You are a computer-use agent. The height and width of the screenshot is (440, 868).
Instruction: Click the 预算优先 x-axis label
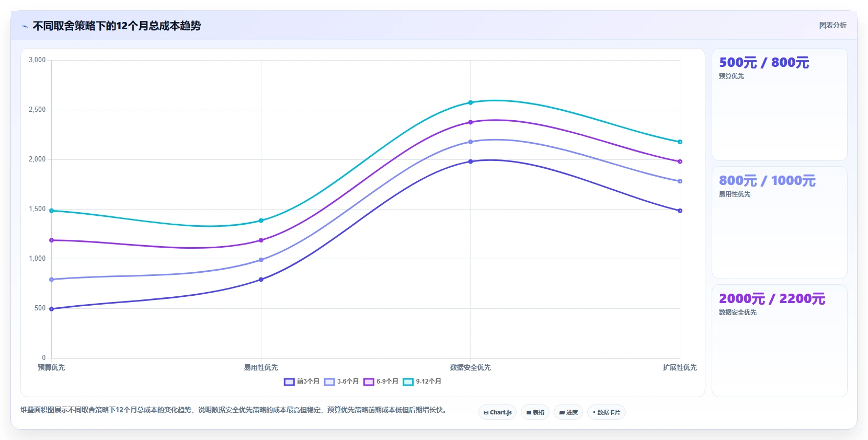[x=51, y=367]
